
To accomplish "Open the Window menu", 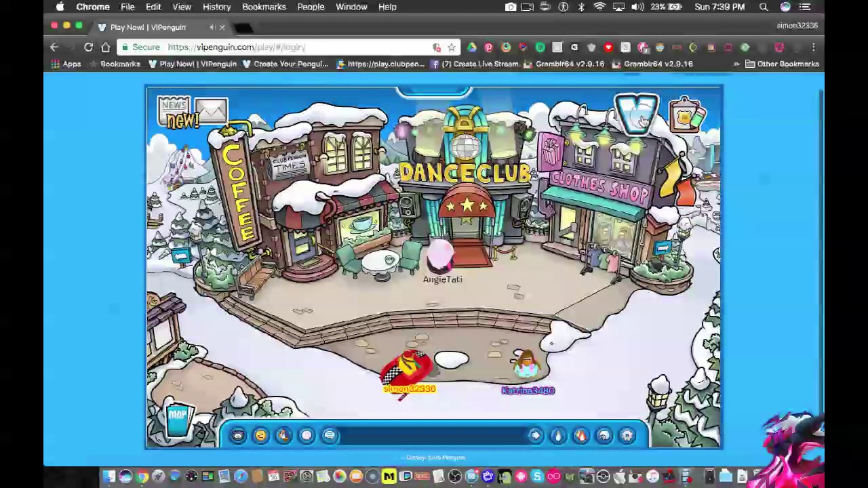I will (351, 7).
